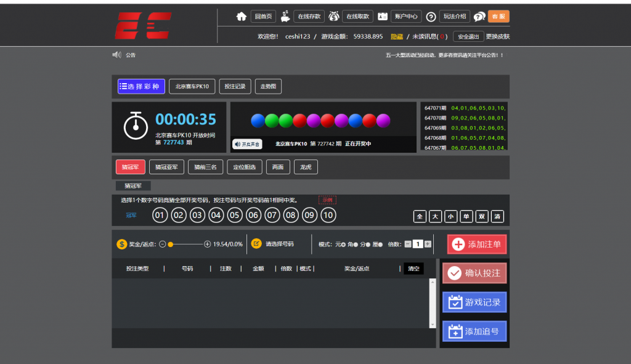Click the 安全退出 logout button
This screenshot has width=631, height=364.
(468, 36)
